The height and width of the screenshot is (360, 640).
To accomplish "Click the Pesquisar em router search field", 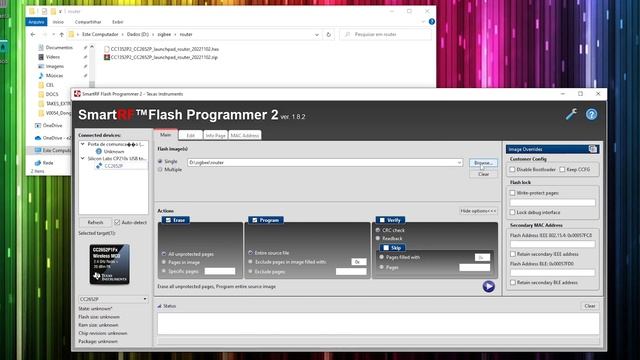I will [385, 35].
